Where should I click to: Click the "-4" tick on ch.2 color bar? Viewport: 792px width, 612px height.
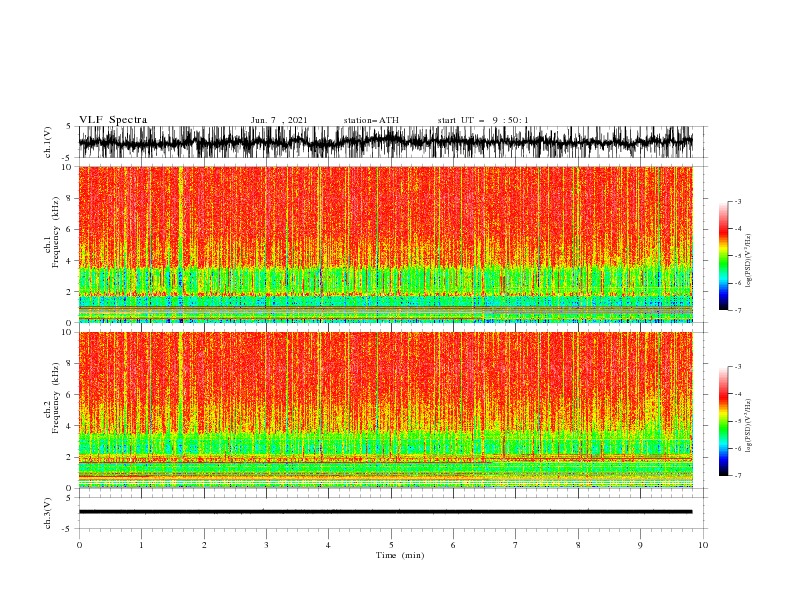point(738,394)
